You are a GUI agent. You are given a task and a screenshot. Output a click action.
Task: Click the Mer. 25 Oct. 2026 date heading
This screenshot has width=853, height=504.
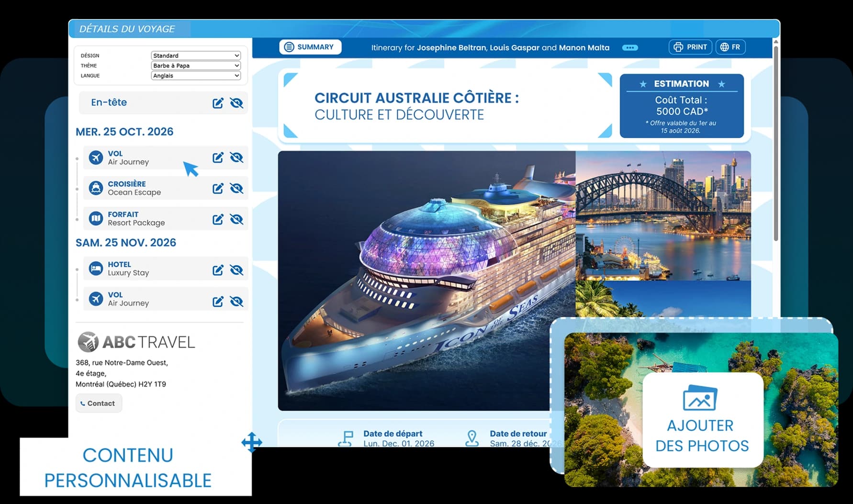click(x=124, y=132)
